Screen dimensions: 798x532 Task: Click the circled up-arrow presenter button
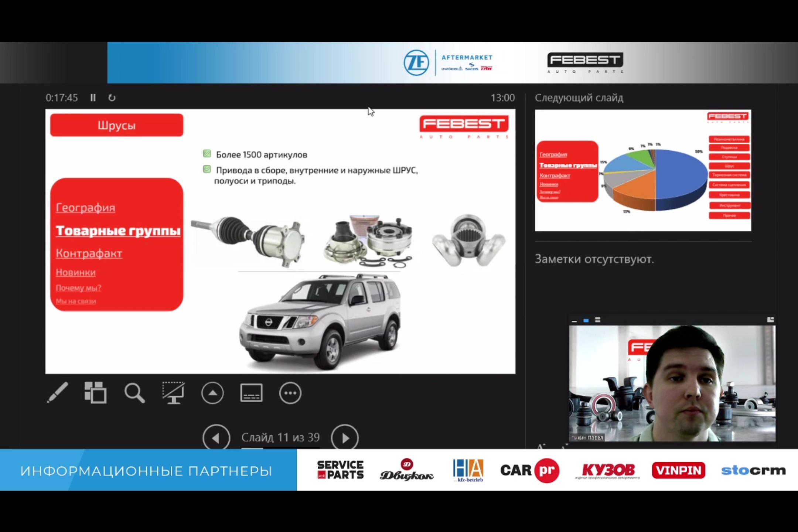212,393
